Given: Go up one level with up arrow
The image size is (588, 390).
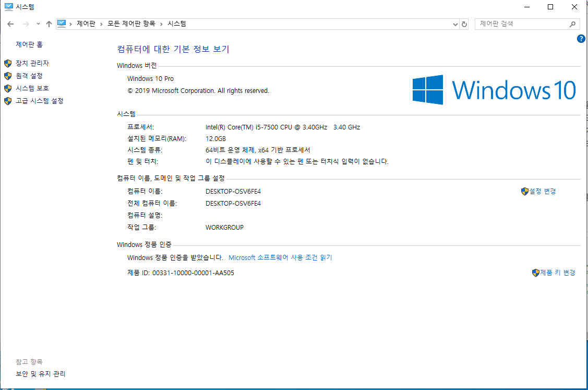Looking at the screenshot, I should pyautogui.click(x=49, y=24).
